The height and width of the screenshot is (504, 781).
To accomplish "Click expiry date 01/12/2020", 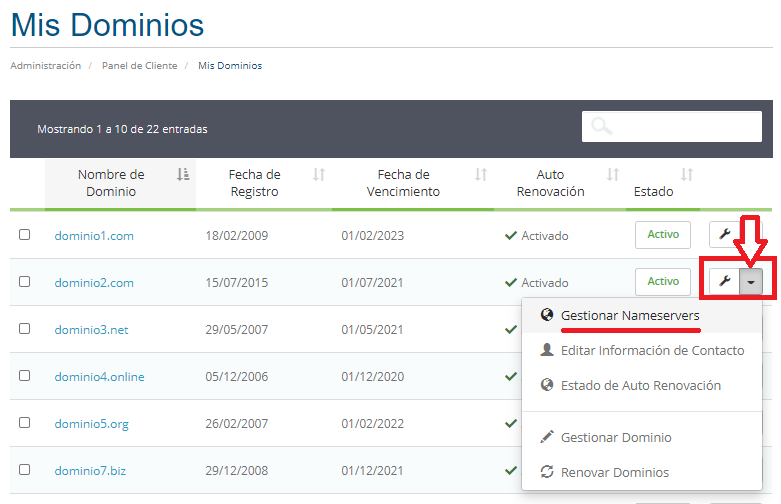I will coord(373,377).
